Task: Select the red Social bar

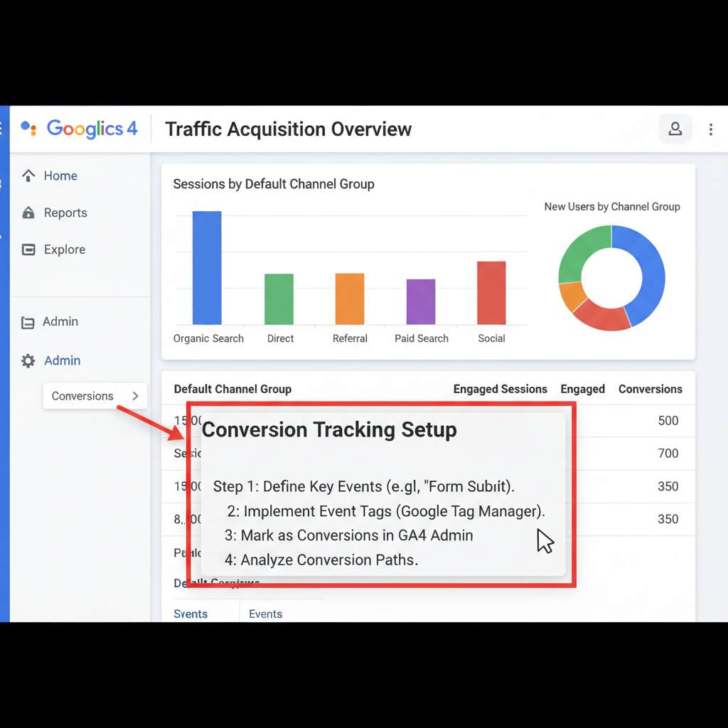Action: click(x=491, y=293)
